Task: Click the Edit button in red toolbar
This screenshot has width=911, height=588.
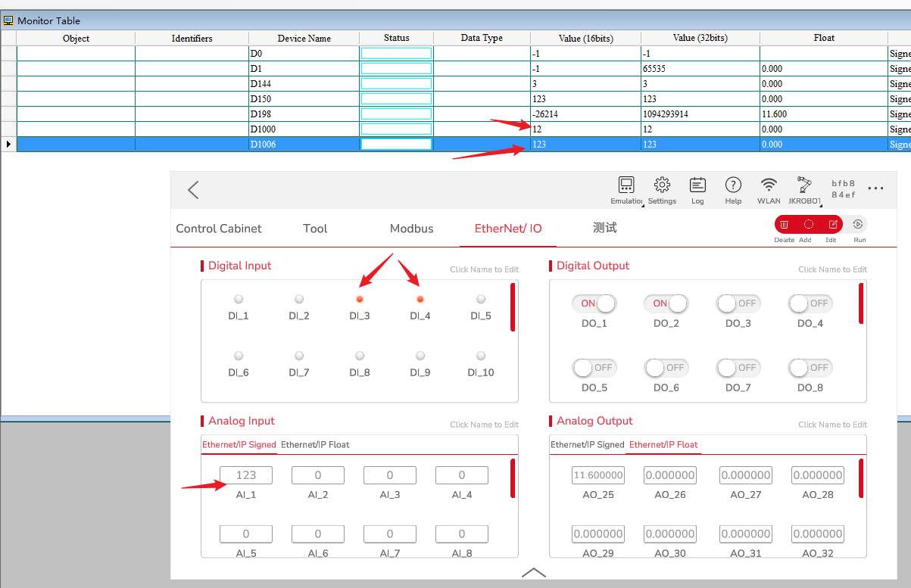Action: click(832, 225)
